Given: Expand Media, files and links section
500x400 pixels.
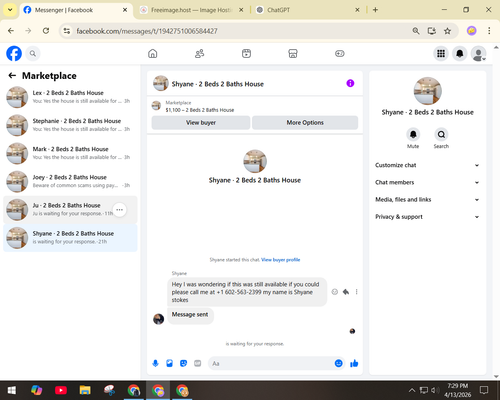Looking at the screenshot, I should tap(427, 200).
